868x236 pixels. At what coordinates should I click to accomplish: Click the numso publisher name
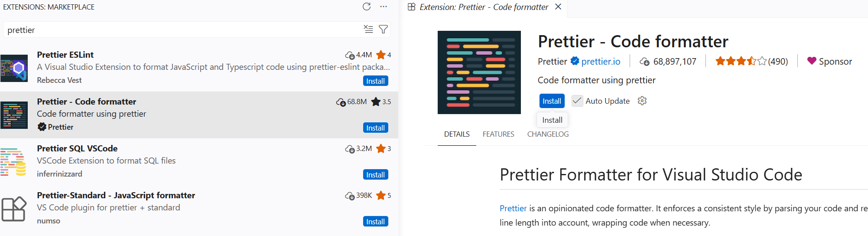pyautogui.click(x=49, y=221)
